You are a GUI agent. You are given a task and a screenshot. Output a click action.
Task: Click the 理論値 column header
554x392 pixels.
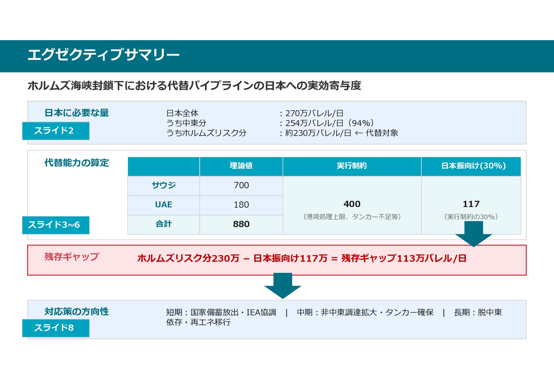(x=241, y=166)
